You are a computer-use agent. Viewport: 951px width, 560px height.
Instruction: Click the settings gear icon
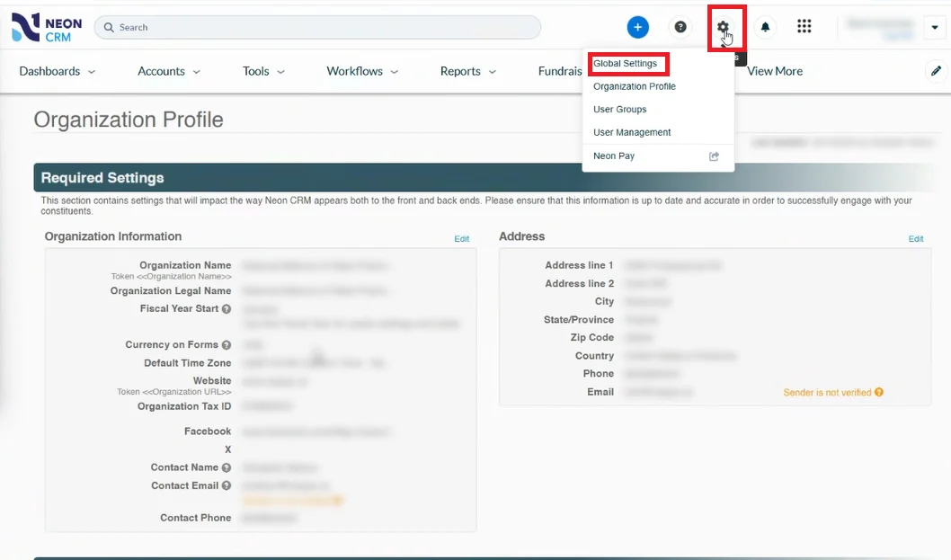[x=723, y=27]
